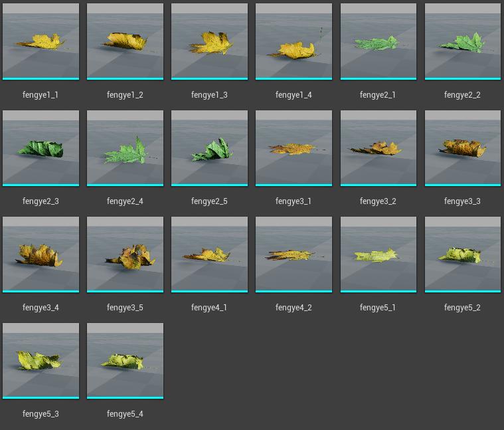Choose the fengye2_4 leaf thumbnail

(125, 148)
